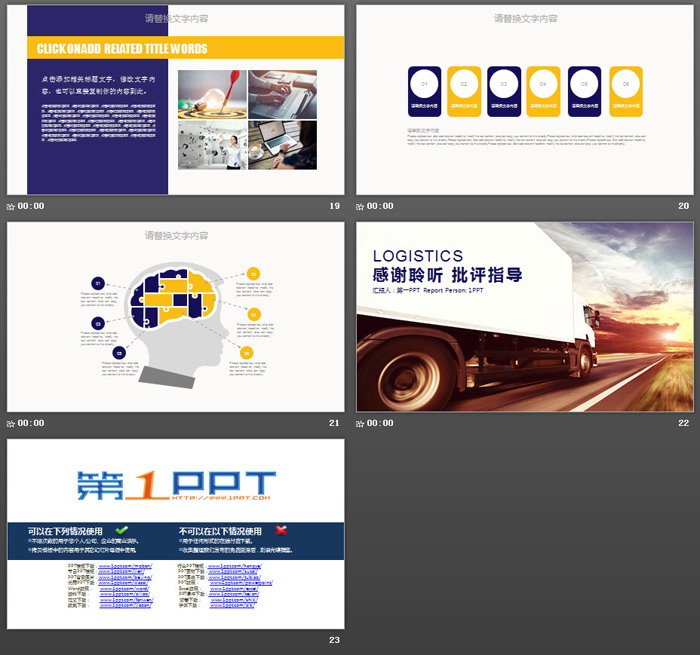This screenshot has height=655, width=700.
Task: Click the dart and lightbulb photo on slide 19
Action: click(212, 94)
